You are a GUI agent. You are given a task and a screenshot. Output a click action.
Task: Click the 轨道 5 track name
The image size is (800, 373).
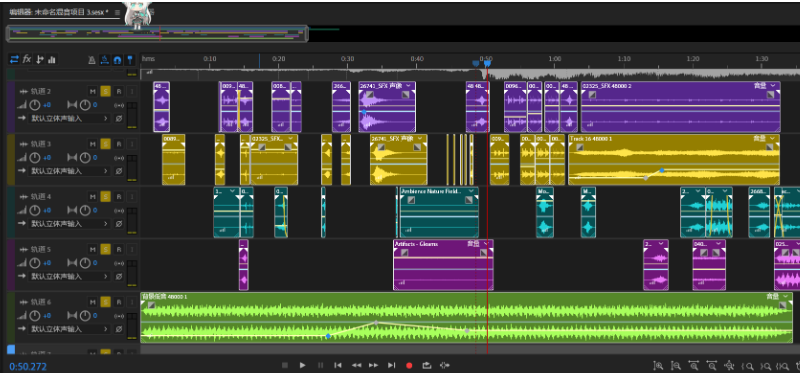[x=41, y=250]
